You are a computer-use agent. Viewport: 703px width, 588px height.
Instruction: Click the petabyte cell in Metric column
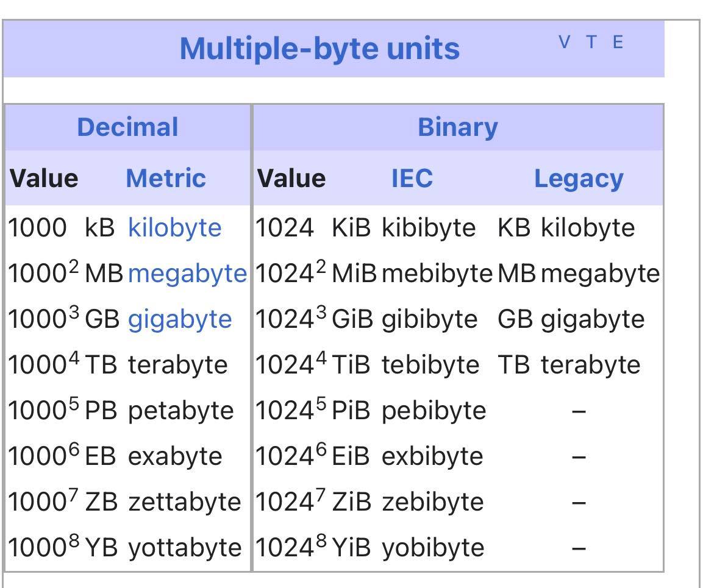click(x=180, y=411)
